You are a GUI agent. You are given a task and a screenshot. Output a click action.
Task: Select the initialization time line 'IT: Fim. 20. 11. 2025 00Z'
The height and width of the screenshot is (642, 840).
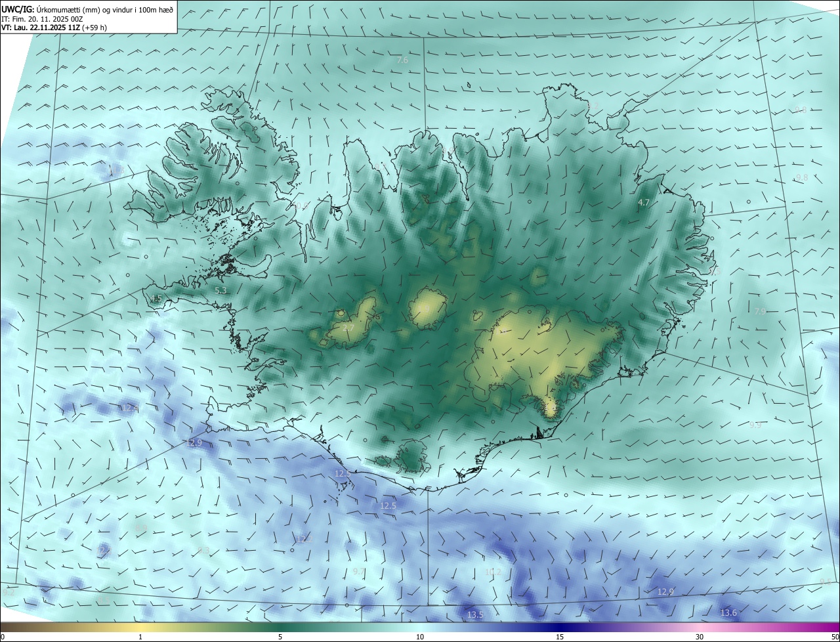click(42, 19)
